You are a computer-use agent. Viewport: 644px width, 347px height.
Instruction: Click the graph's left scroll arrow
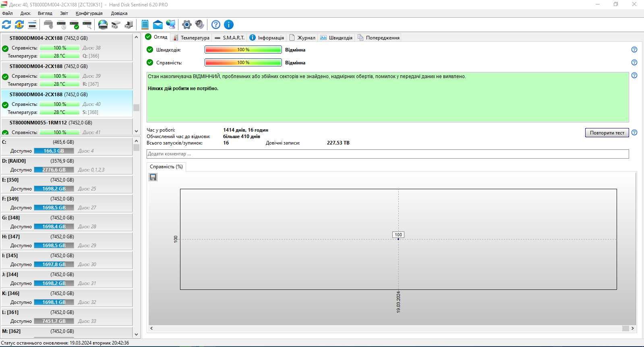[x=152, y=328]
